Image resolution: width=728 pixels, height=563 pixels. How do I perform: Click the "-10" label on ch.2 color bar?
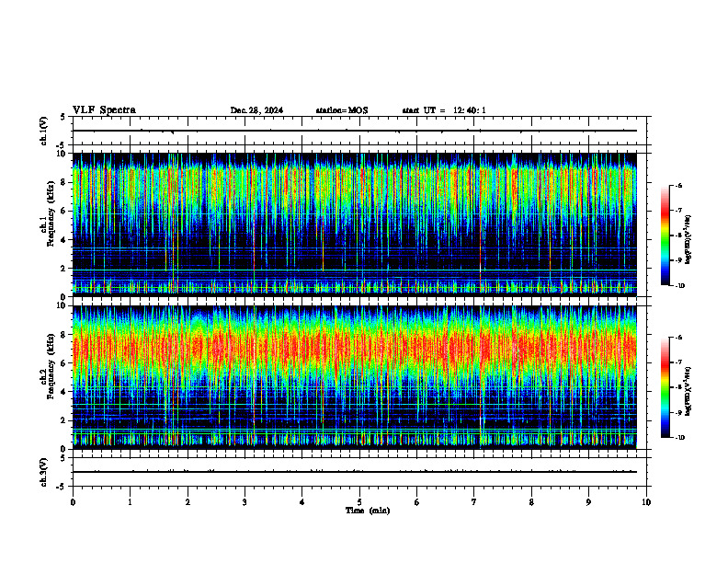(680, 437)
